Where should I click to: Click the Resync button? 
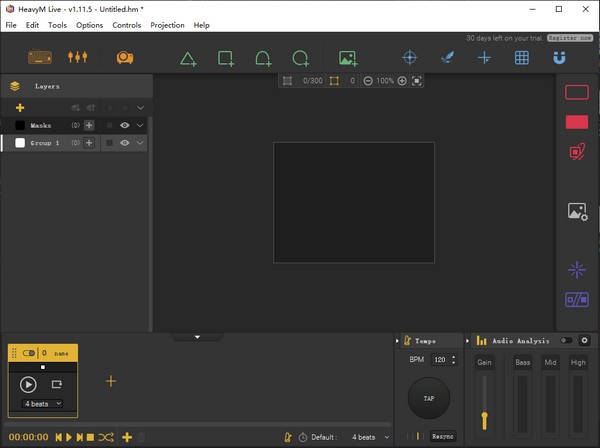click(x=443, y=436)
